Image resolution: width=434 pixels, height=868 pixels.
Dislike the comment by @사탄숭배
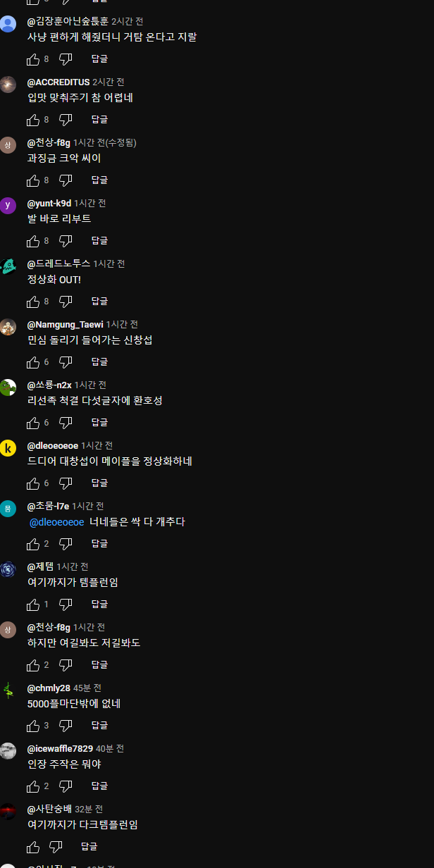click(56, 847)
